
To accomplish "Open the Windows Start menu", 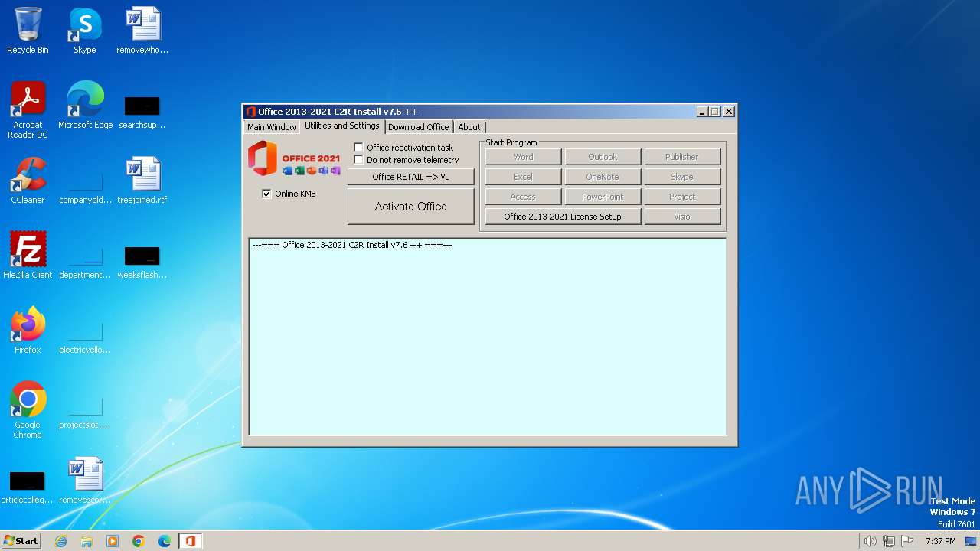I will tap(21, 541).
